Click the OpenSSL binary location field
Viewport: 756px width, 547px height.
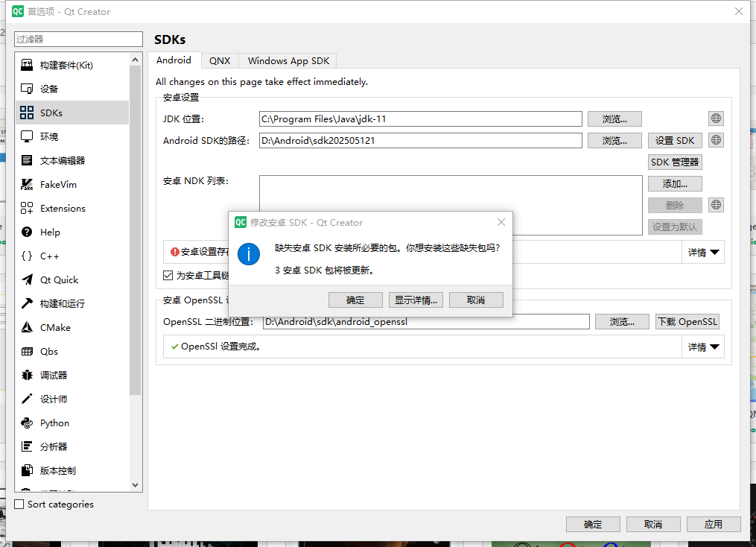426,322
